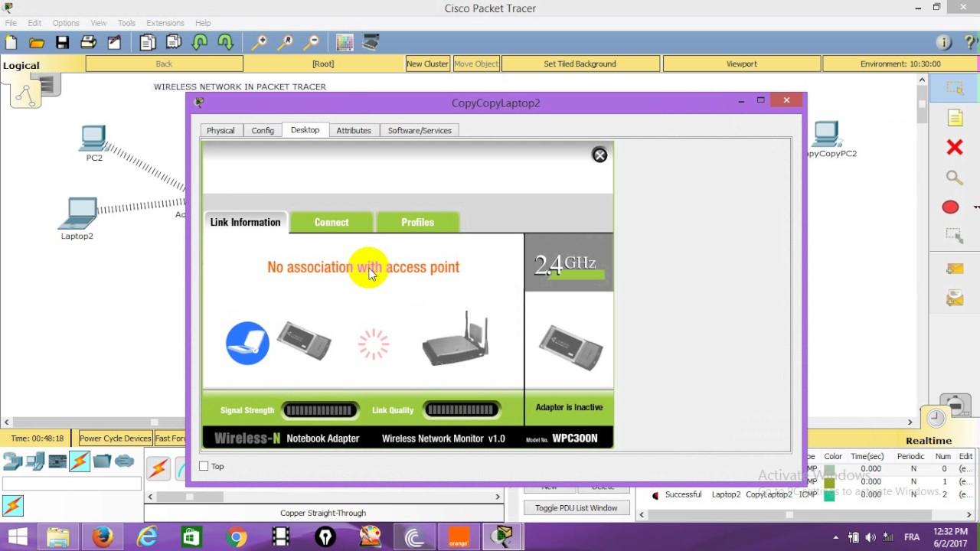
Task: Pick the Place Note tool
Action: pos(955,118)
